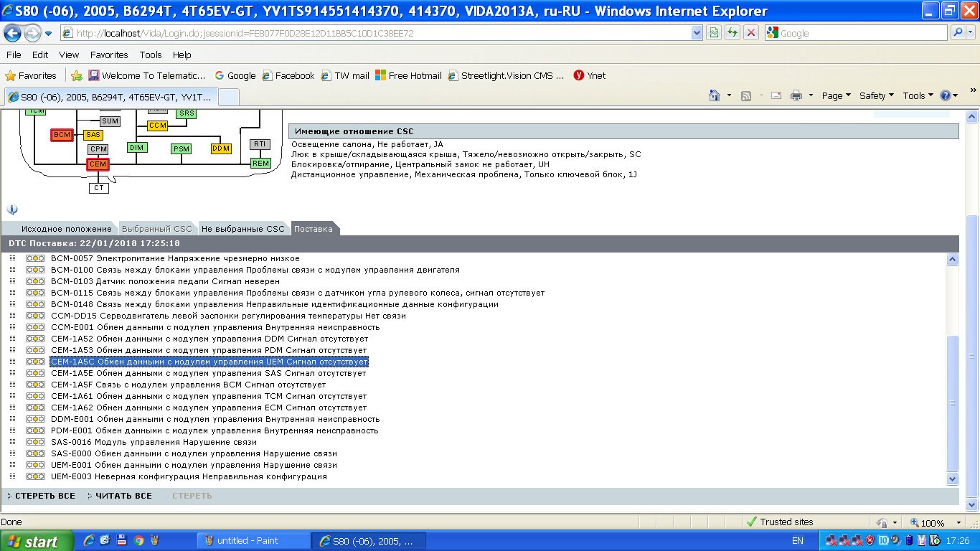Open the blue information icon below diagram
980x551 pixels.
point(12,209)
